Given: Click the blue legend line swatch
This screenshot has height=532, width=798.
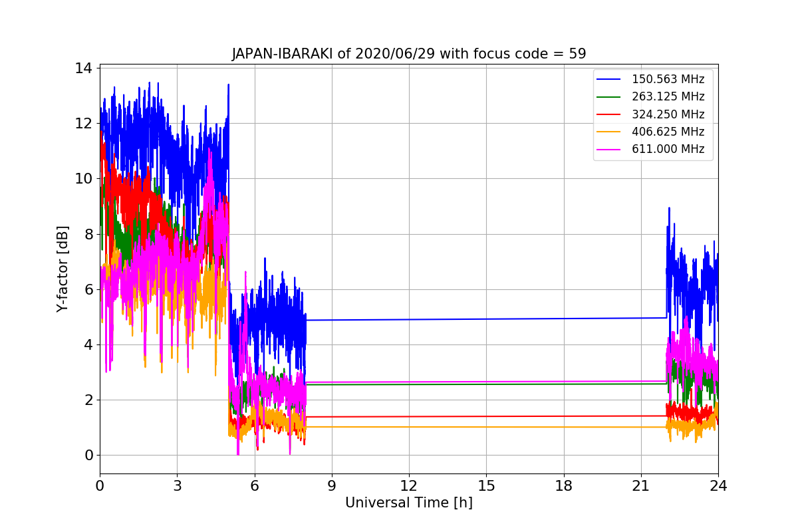Looking at the screenshot, I should point(610,79).
